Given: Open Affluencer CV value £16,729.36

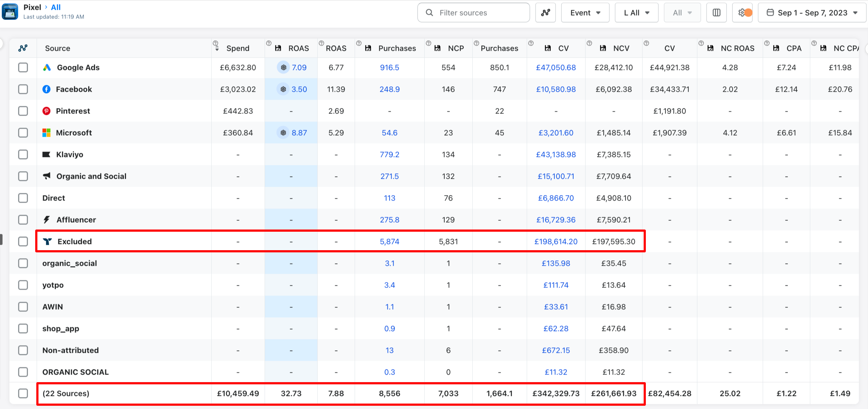Looking at the screenshot, I should (556, 220).
